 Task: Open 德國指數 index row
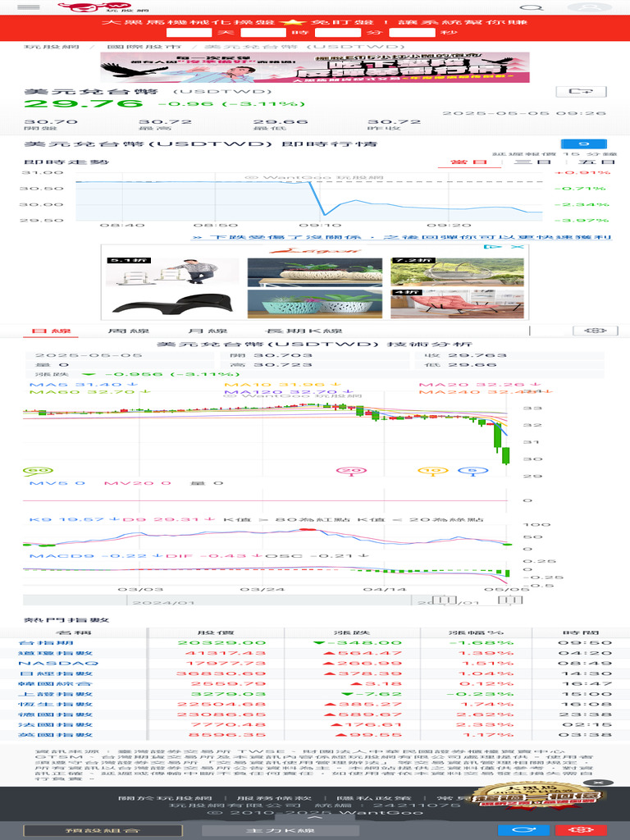[x=315, y=714]
